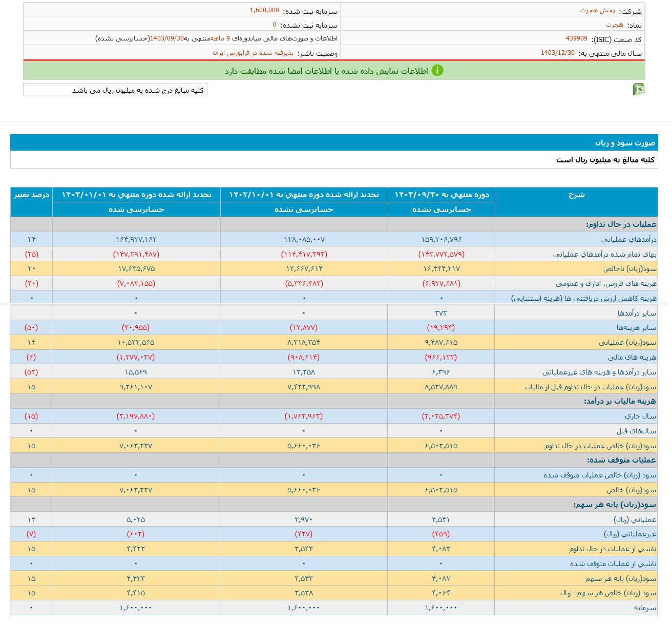Click the registered capital value 1,600,000
This screenshot has height=626, width=672.
(264, 11)
